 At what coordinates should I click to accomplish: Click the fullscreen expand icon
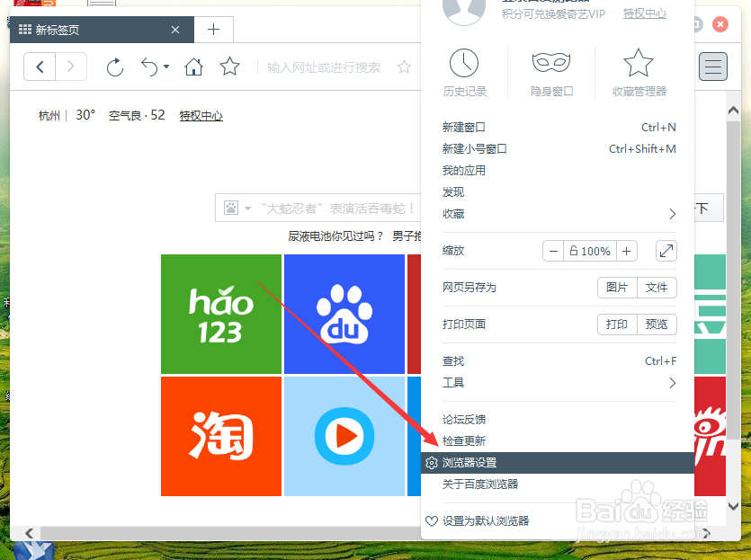tap(666, 251)
